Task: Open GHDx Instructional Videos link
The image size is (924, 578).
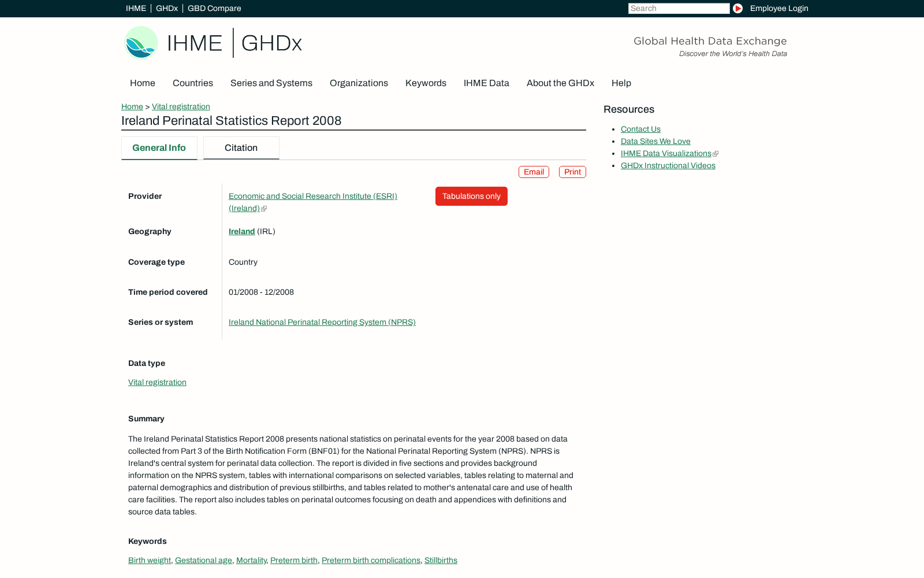Action: pos(668,165)
